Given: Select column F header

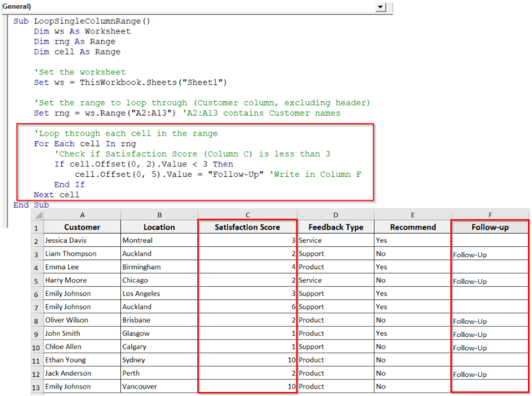Looking at the screenshot, I should pyautogui.click(x=490, y=215).
